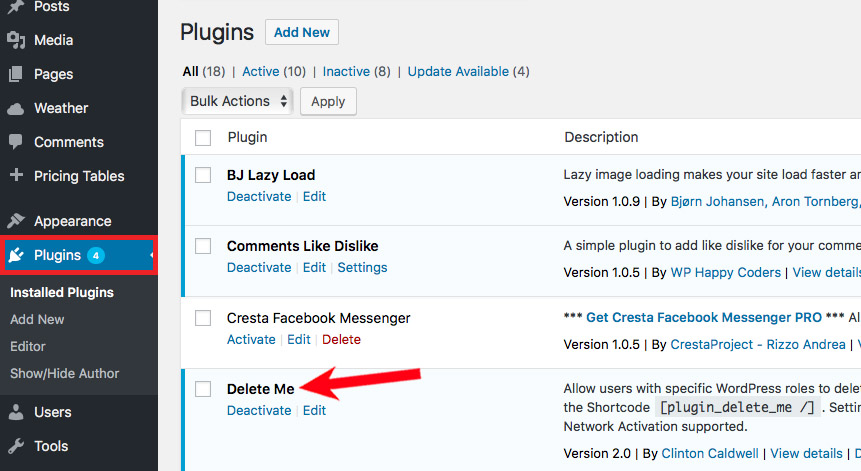Click the Pricing Tables plus icon
This screenshot has height=471, width=861.
pyautogui.click(x=16, y=175)
